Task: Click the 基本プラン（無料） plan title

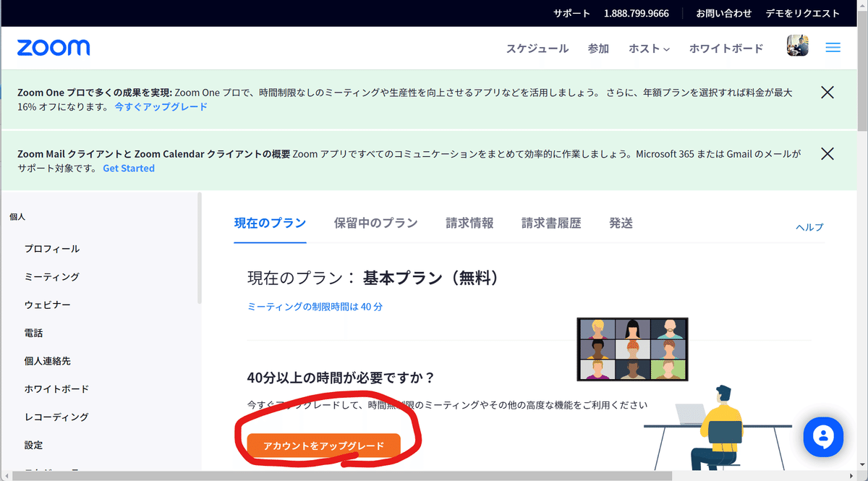Action: pos(431,278)
